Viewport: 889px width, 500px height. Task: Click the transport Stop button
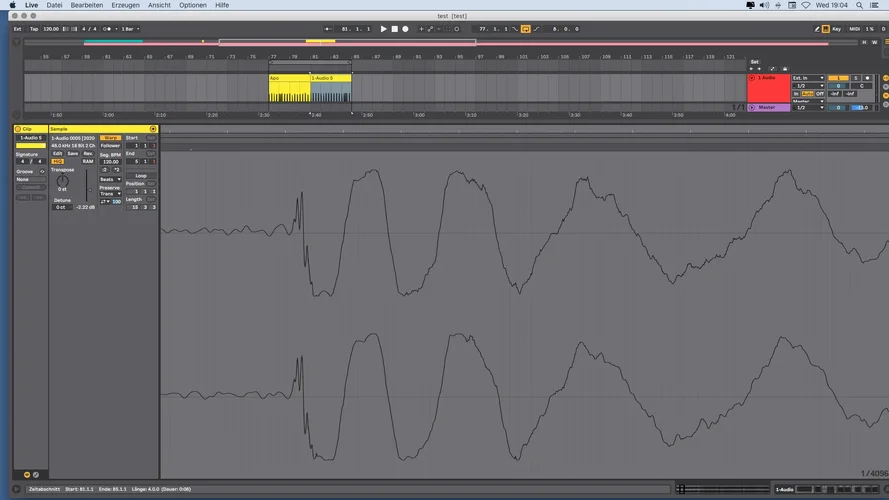coord(395,29)
